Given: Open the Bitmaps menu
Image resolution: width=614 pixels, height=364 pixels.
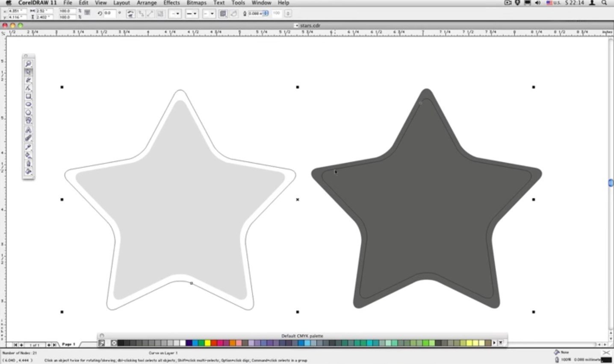Looking at the screenshot, I should click(196, 3).
